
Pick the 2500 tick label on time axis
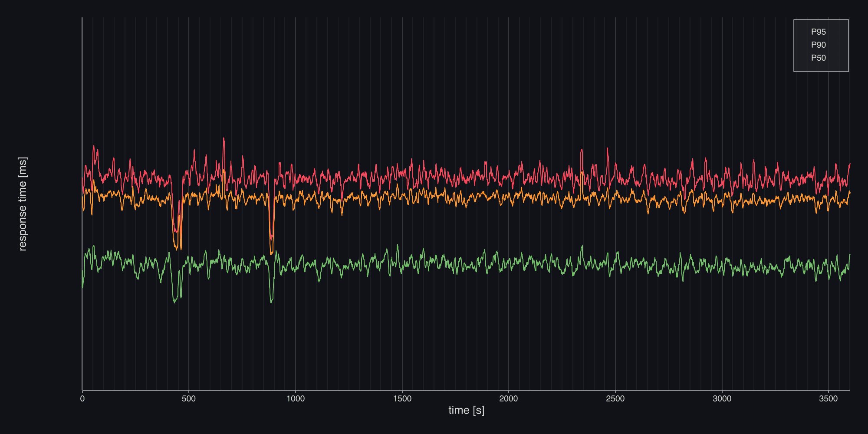[x=615, y=399]
